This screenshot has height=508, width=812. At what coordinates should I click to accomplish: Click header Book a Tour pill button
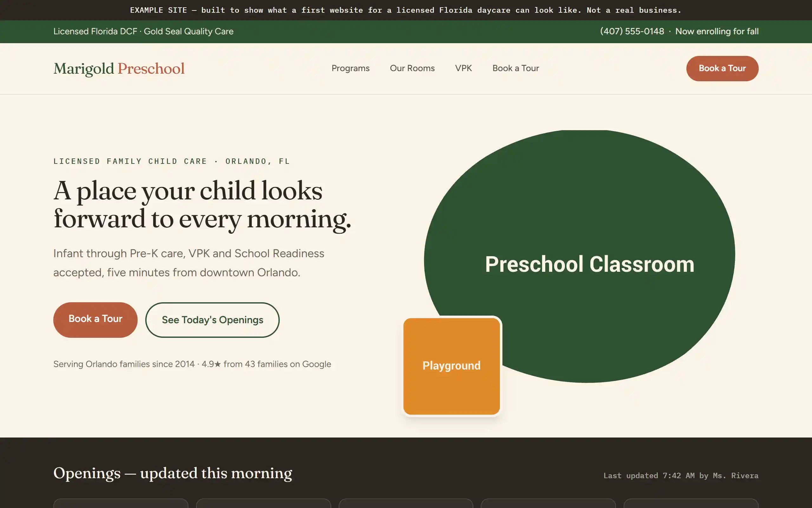(x=722, y=68)
